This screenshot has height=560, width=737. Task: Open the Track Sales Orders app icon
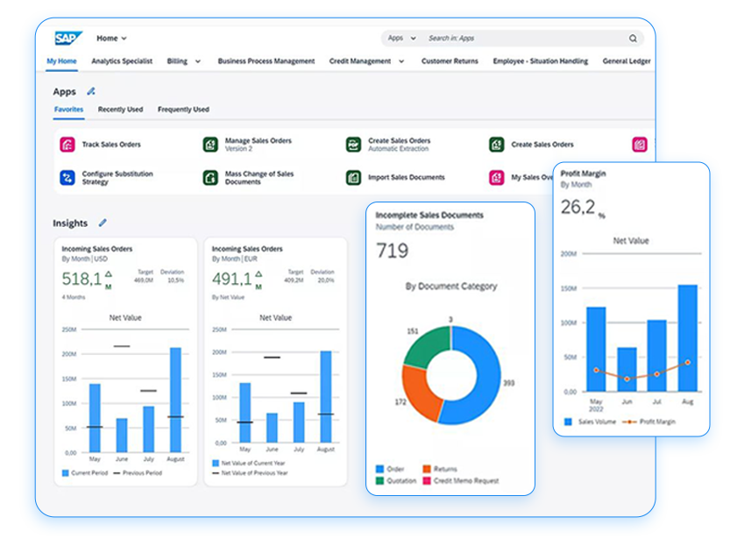coord(67,145)
